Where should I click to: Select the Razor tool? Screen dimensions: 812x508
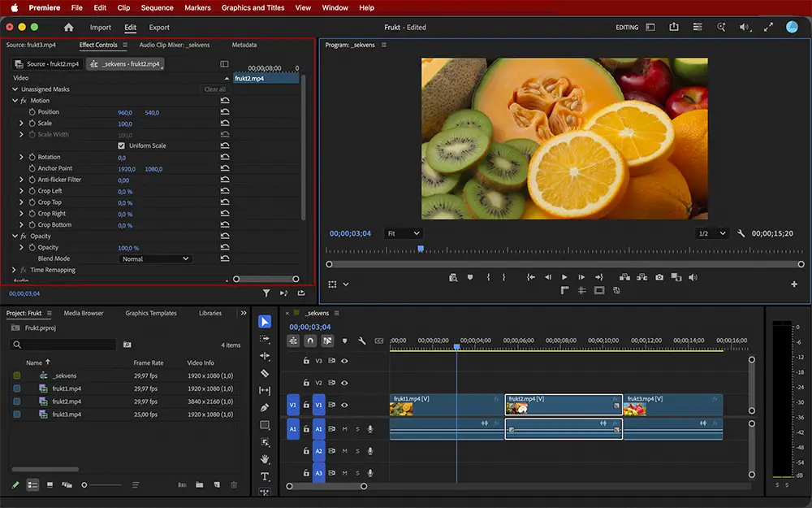click(265, 373)
